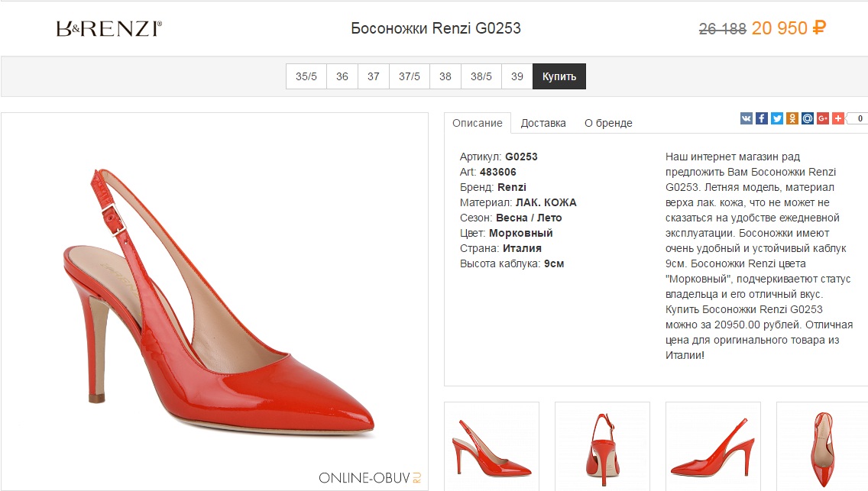This screenshot has width=868, height=491.
Task: Share the product on Facebook
Action: point(762,118)
